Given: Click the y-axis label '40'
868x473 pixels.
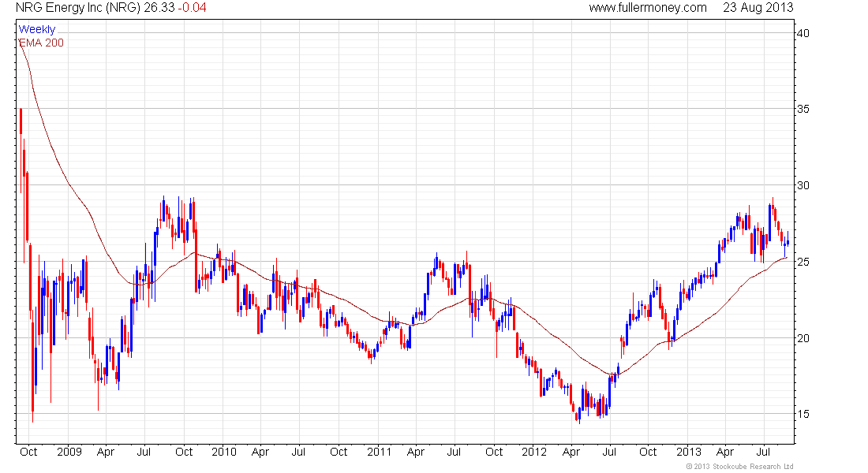Looking at the screenshot, I should tap(803, 33).
